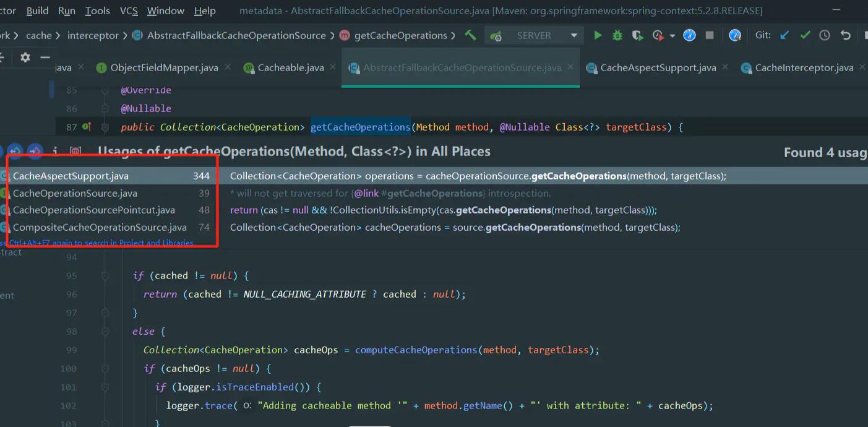
Task: Close the AbstractFallbackCacheOperationSource.java tab
Action: click(x=570, y=67)
